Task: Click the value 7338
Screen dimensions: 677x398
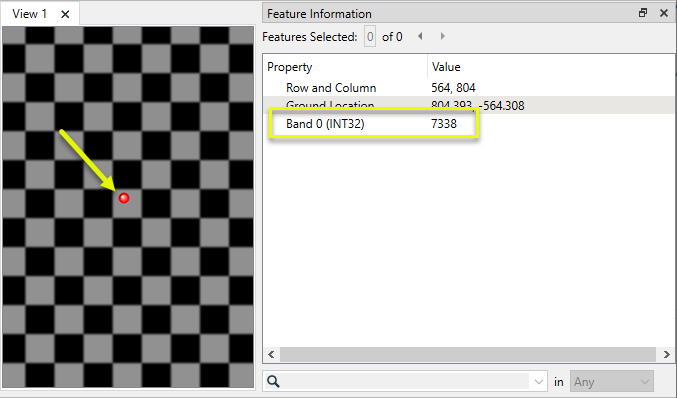Action: pyautogui.click(x=444, y=124)
